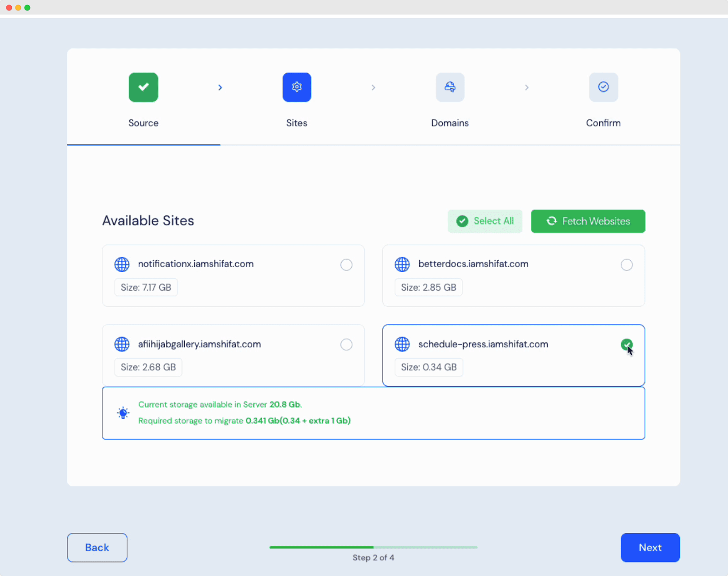Go back using the Back button
The image size is (728, 576).
(97, 547)
